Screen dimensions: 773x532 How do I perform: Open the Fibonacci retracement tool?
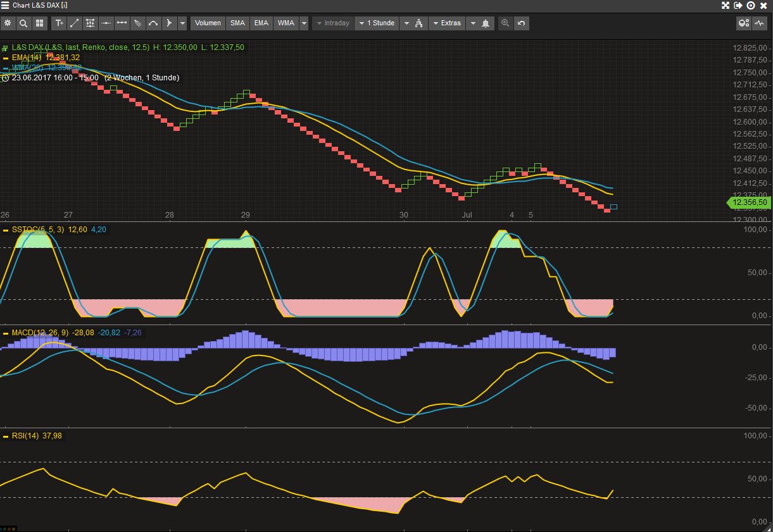[90, 23]
